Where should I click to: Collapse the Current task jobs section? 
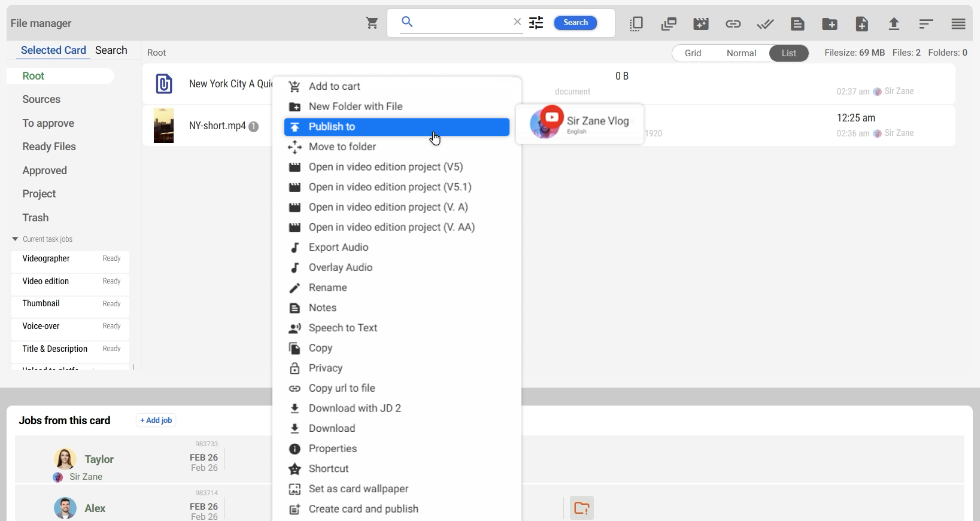[15, 239]
